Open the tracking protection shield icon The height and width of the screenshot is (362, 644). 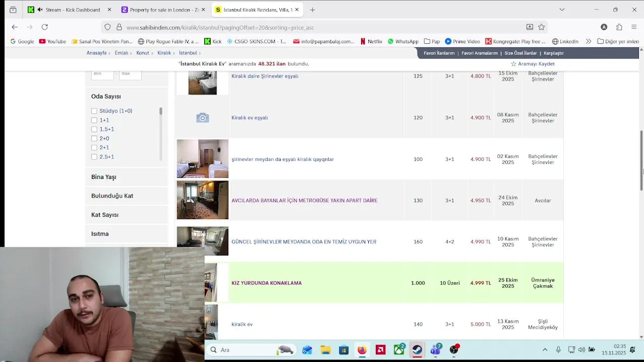click(x=107, y=27)
